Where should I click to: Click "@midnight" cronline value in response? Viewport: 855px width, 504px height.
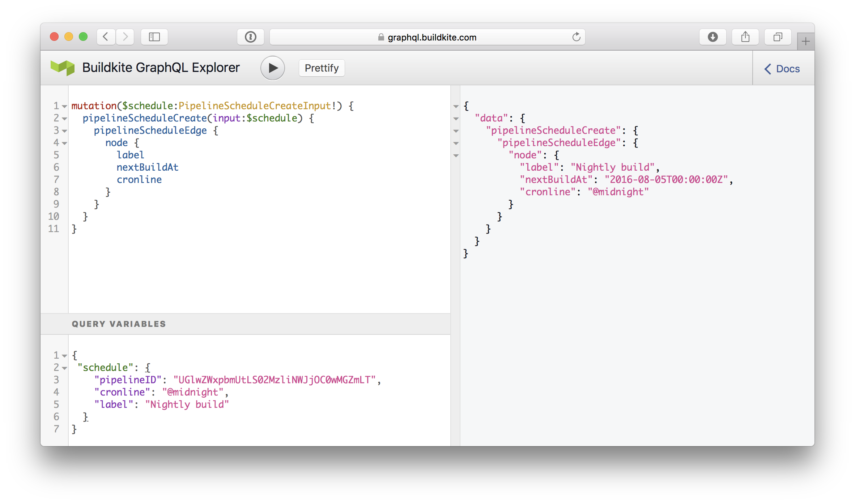618,192
